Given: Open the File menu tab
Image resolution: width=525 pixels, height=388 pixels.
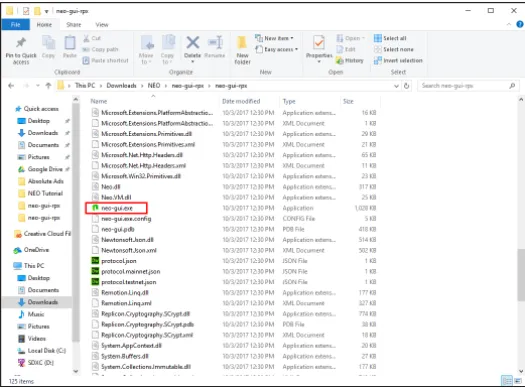Looking at the screenshot, I should click(15, 24).
